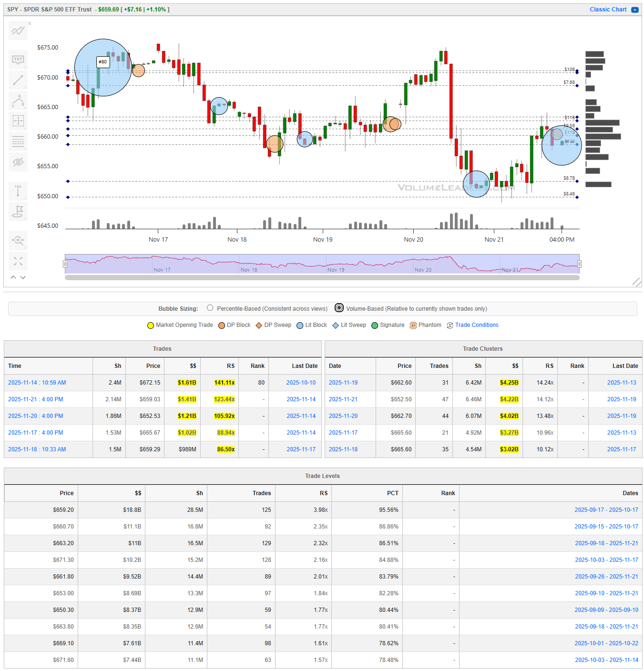Screen dimensions: 644x671
Task: Click the Lit Sweep blue diamond legend icon
Action: point(336,325)
